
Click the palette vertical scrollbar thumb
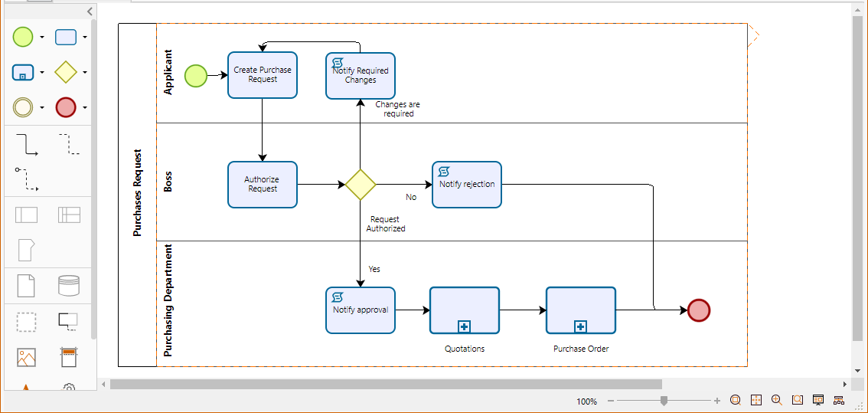point(94,179)
